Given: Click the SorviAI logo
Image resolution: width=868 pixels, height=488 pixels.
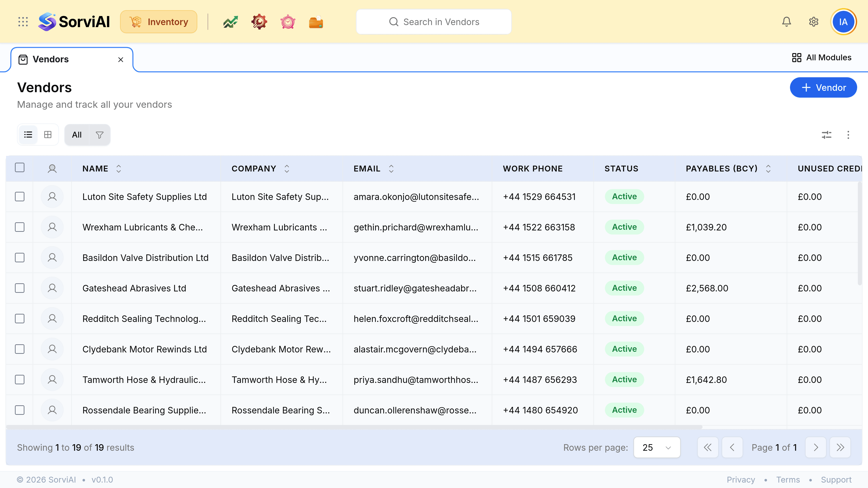Looking at the screenshot, I should tap(74, 22).
